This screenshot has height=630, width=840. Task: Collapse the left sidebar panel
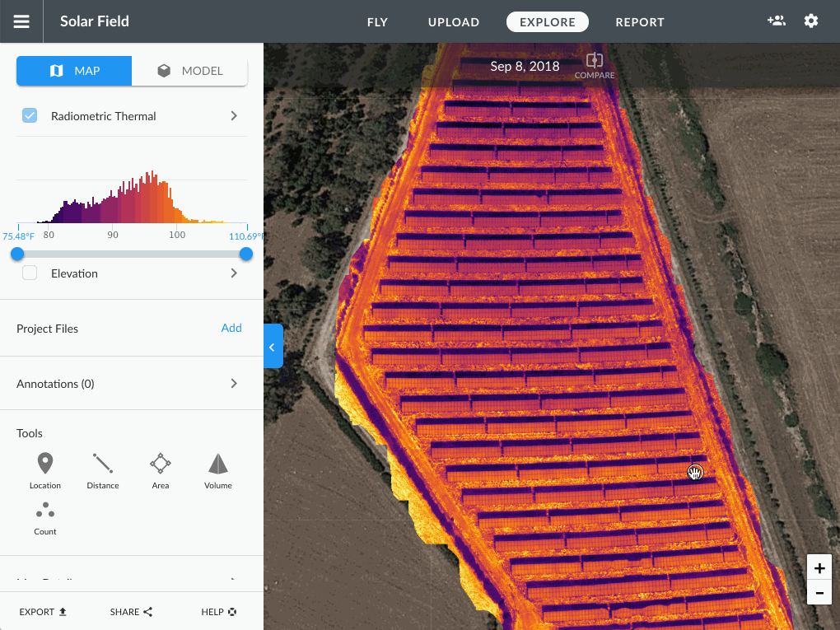click(x=273, y=346)
